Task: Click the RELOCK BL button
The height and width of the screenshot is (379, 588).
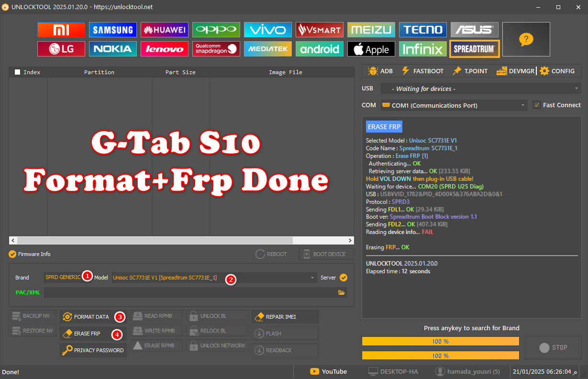Action: tap(217, 331)
